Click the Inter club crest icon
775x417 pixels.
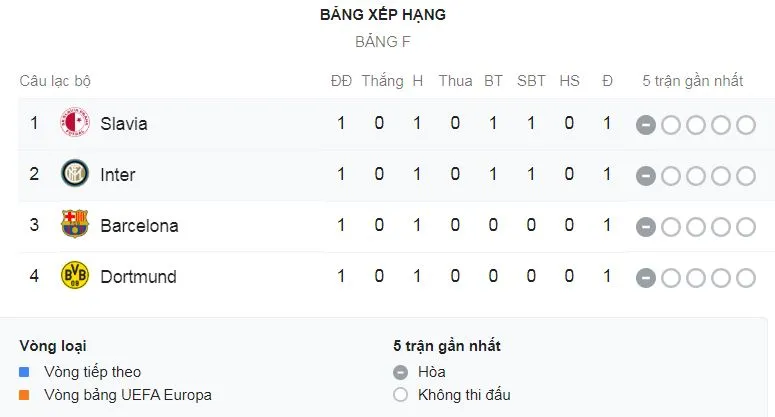pos(75,174)
